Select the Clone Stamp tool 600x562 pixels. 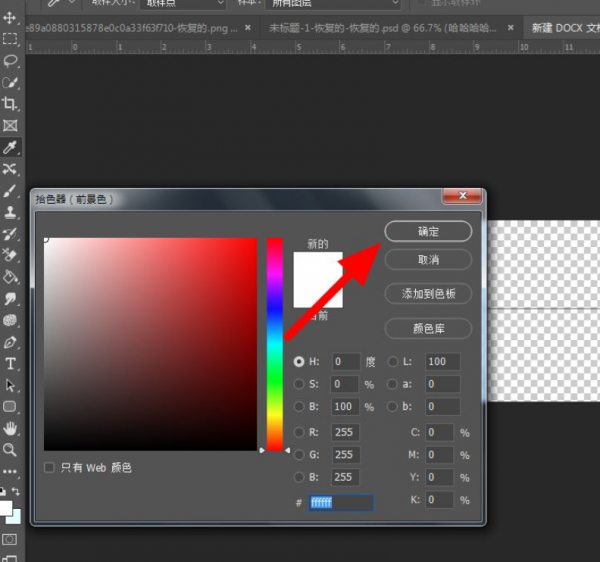point(10,212)
